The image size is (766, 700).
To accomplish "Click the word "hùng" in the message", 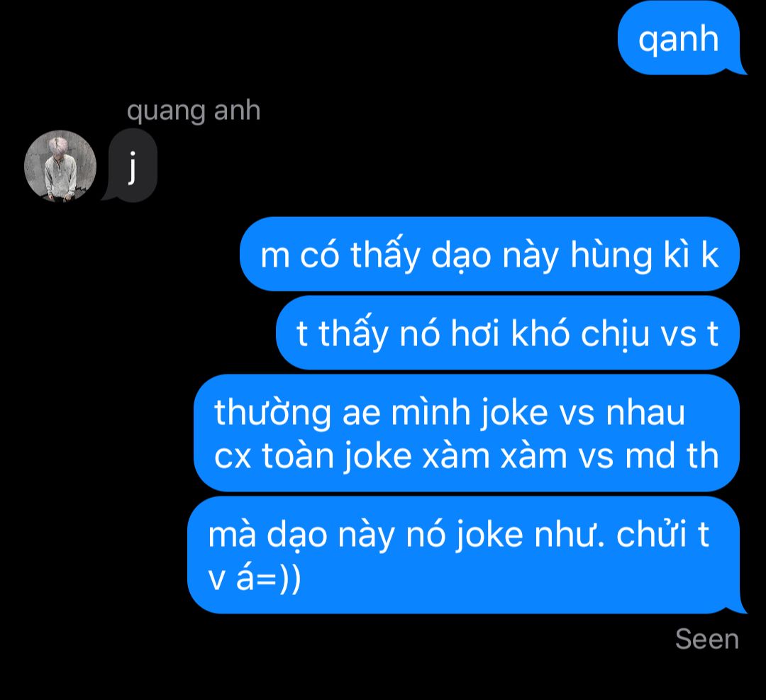I will click(x=611, y=255).
